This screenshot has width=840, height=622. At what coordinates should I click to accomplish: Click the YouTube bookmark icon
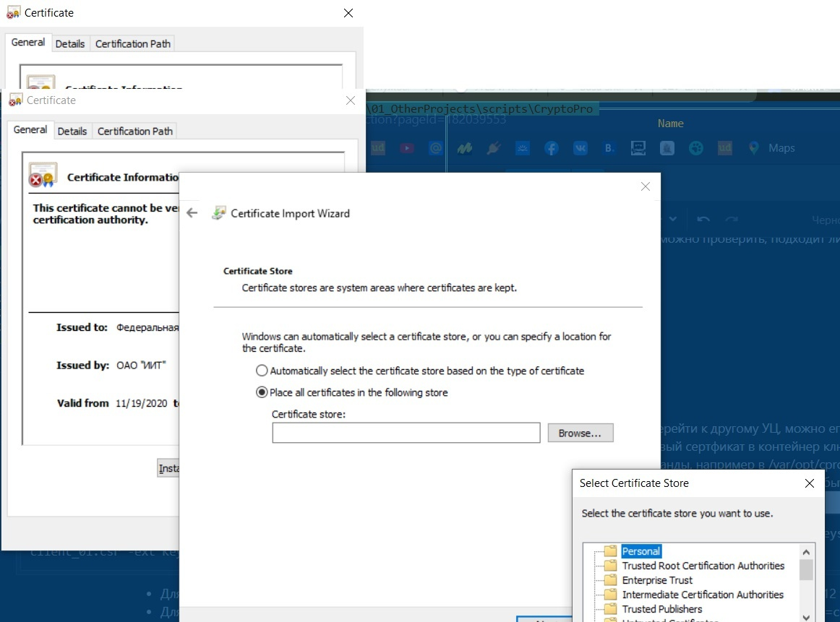407,148
